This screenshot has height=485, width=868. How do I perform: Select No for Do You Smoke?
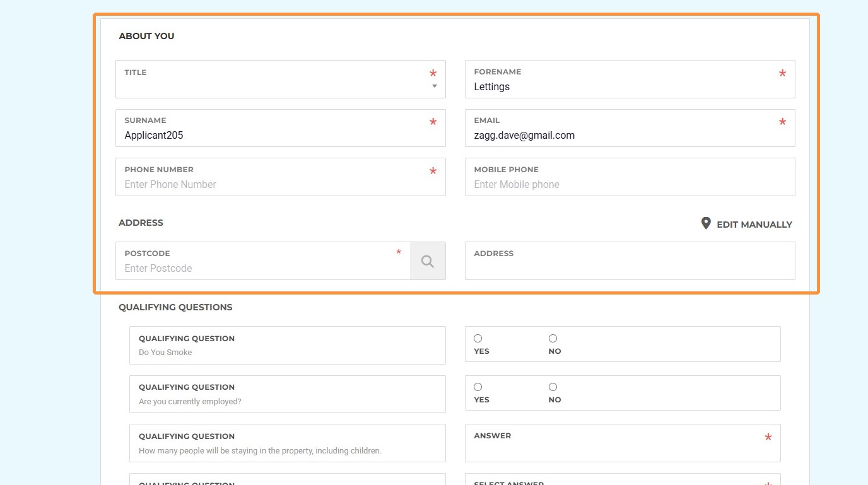point(553,339)
